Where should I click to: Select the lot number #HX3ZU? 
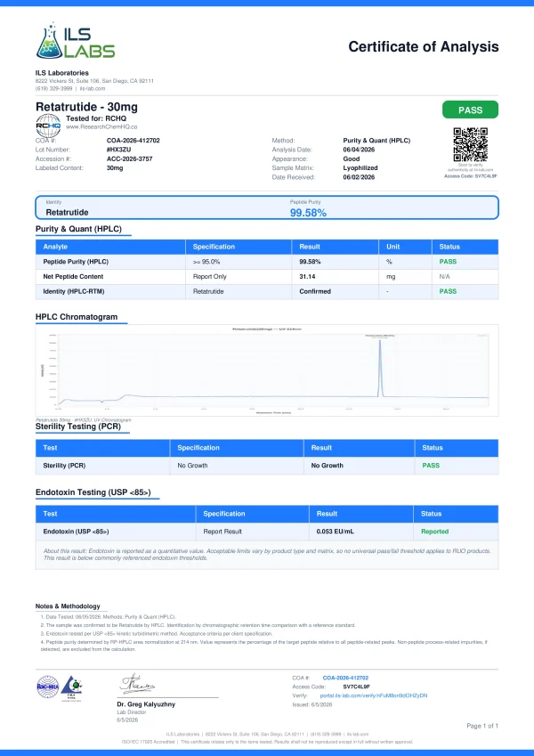(118, 150)
